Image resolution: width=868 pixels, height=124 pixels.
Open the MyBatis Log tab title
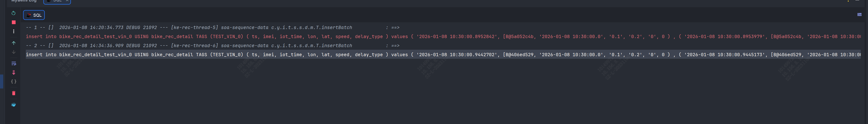click(23, 1)
